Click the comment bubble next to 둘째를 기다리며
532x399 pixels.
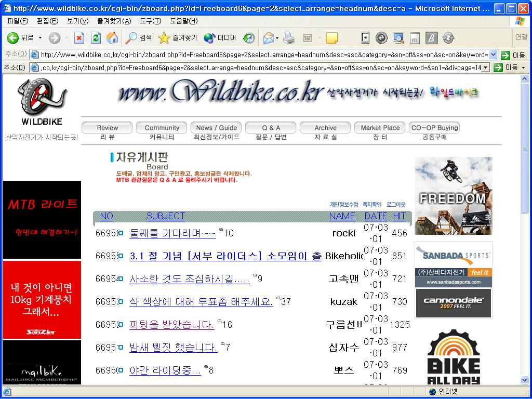(x=221, y=230)
